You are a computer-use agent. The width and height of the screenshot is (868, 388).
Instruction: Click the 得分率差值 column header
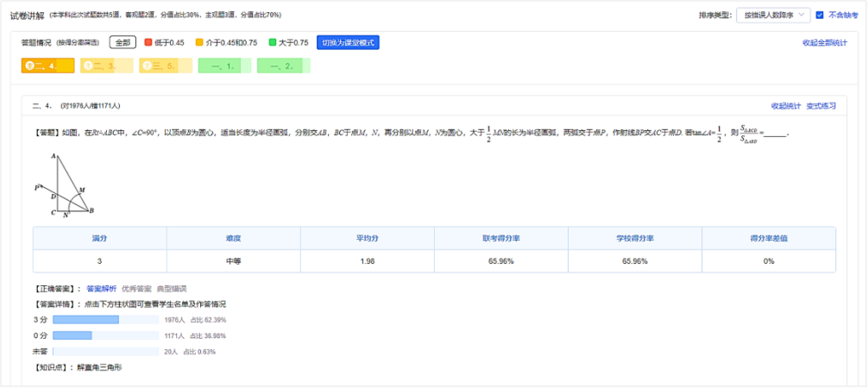(x=769, y=239)
